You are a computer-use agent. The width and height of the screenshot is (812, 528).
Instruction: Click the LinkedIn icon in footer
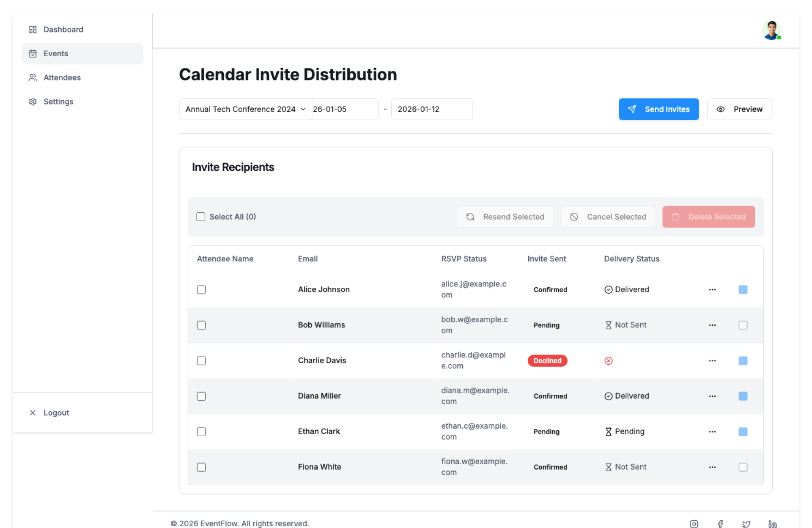(772, 524)
